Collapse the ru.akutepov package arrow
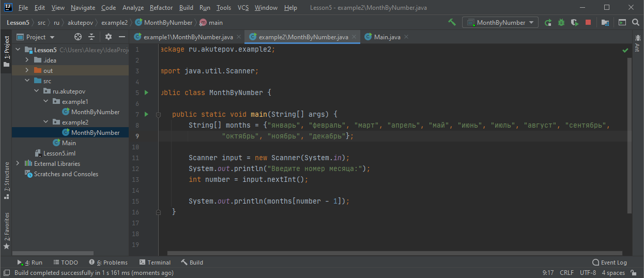 pyautogui.click(x=37, y=91)
